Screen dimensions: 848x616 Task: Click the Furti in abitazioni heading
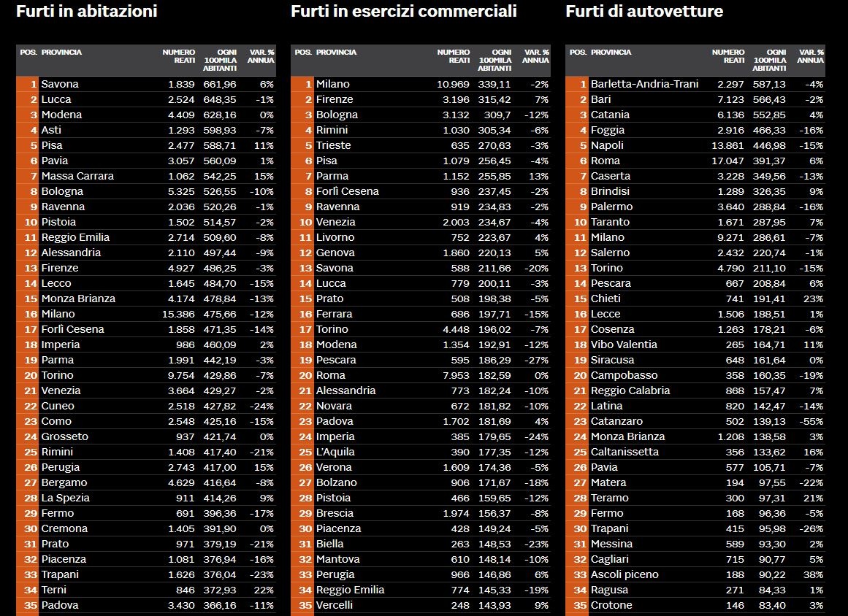[x=86, y=12]
